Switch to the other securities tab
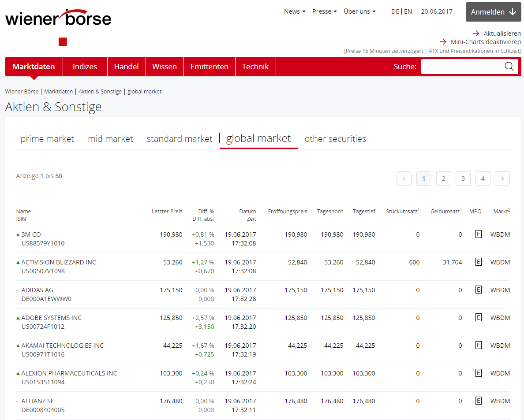This screenshot has height=420, width=524. [335, 138]
